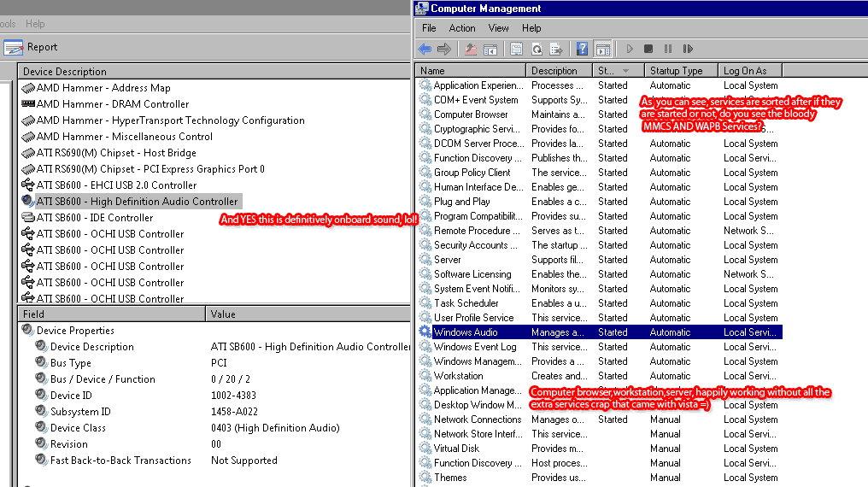This screenshot has height=487, width=868.
Task: Click the Windows Audio service gear icon
Action: point(425,332)
